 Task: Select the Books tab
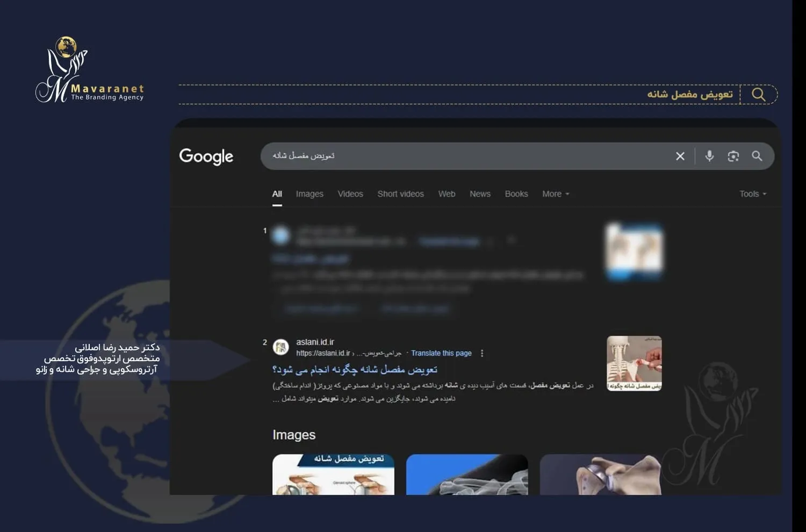(x=516, y=194)
